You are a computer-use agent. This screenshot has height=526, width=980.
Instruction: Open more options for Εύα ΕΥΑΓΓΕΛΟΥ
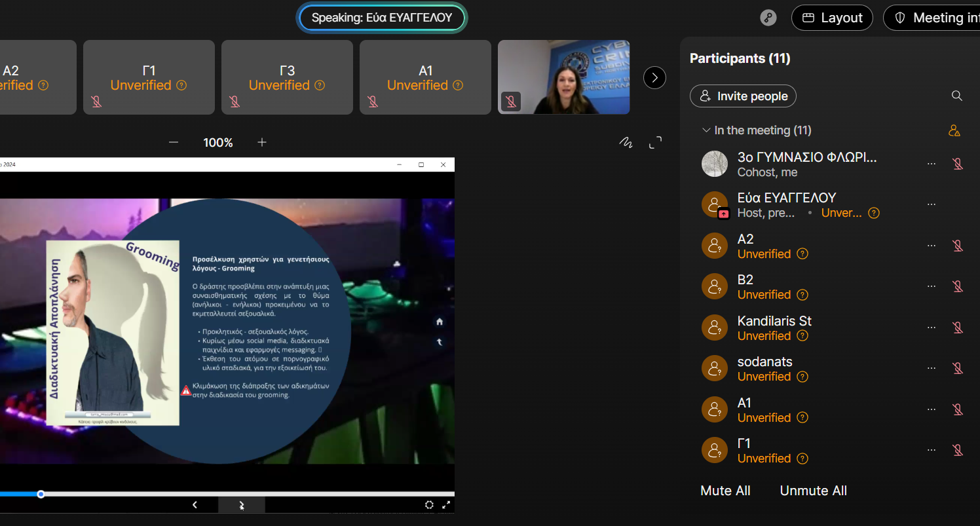(x=932, y=204)
